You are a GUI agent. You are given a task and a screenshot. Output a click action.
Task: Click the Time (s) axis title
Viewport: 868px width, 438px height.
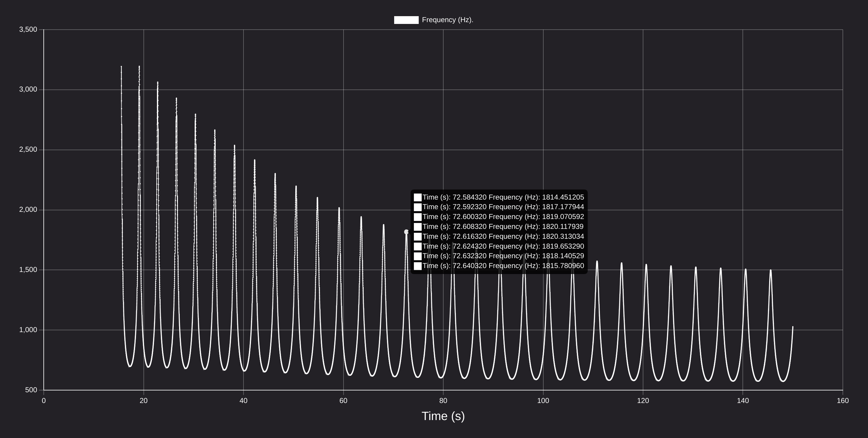[443, 416]
